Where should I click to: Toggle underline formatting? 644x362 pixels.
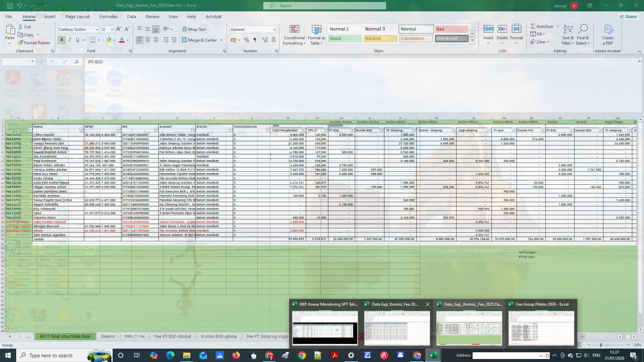click(x=77, y=40)
